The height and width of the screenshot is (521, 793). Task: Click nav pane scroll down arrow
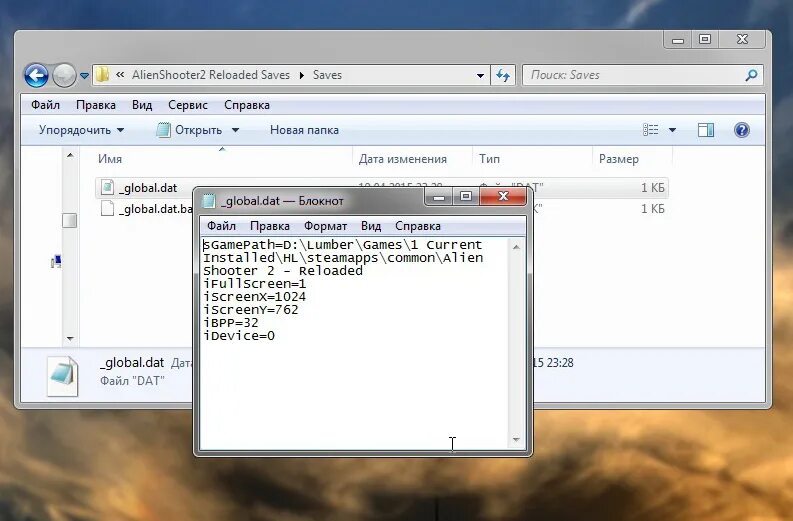tap(70, 338)
